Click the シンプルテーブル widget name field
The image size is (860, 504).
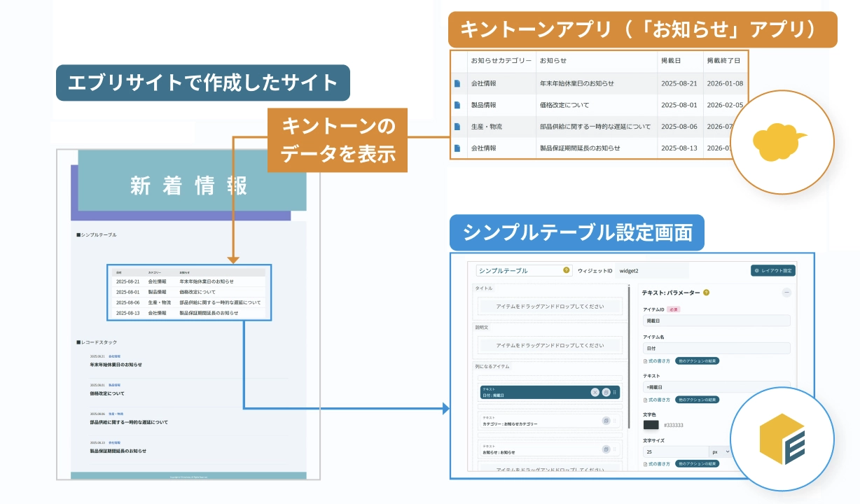(x=524, y=270)
